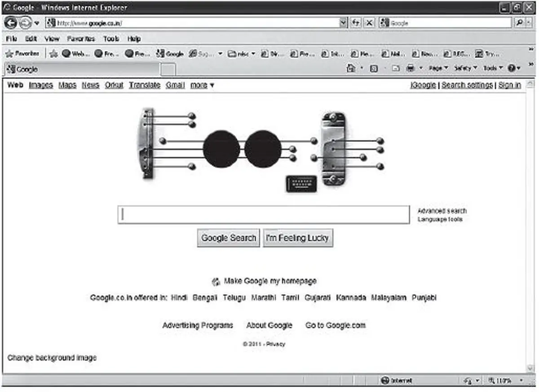Click the Feeds icon in command bar
The width and height of the screenshot is (539, 392).
374,68
